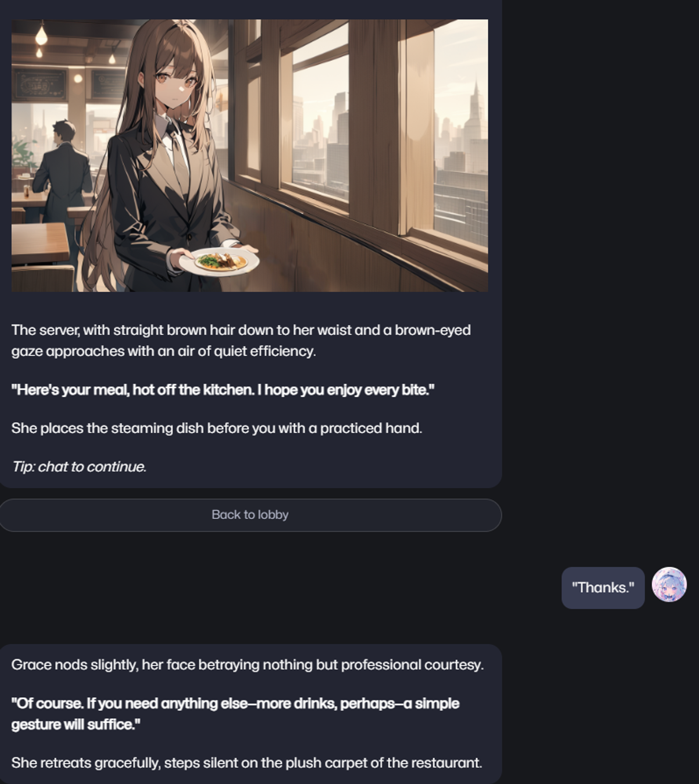
Task: Click the bold "Of course. If you need" quote
Action: (236, 714)
